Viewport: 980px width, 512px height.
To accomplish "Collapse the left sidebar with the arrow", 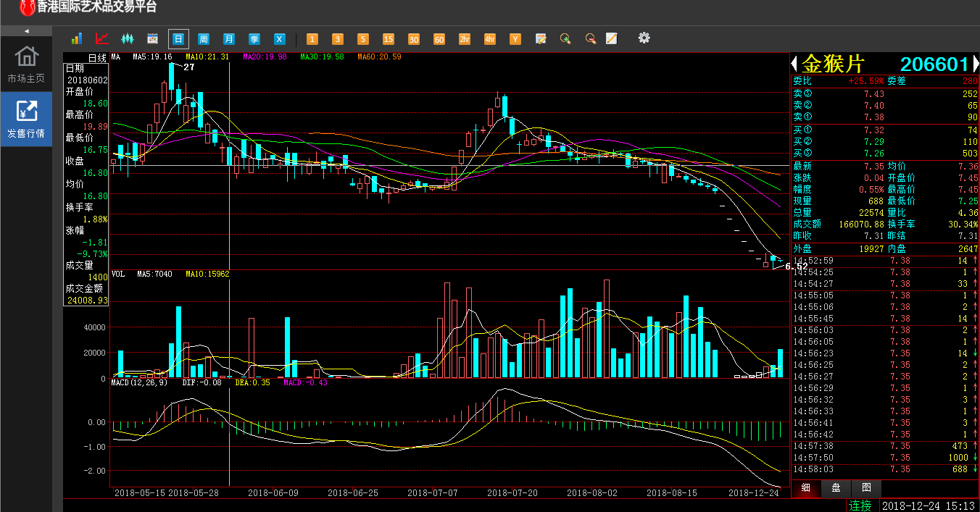I will (x=26, y=31).
